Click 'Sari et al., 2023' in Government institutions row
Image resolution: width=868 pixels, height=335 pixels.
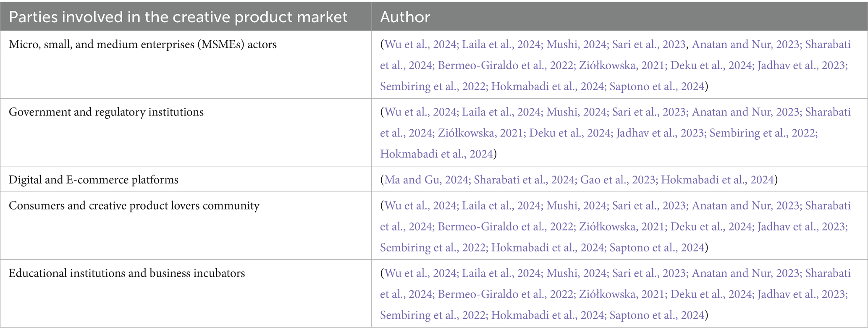(648, 112)
